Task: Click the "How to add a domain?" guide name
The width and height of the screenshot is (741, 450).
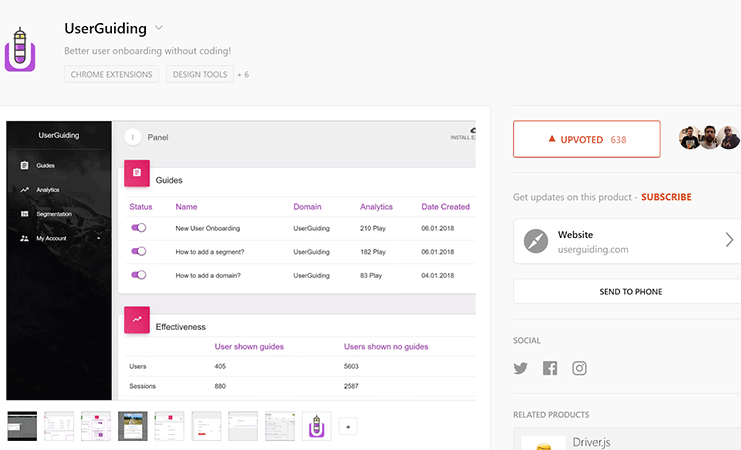Action: coord(208,276)
